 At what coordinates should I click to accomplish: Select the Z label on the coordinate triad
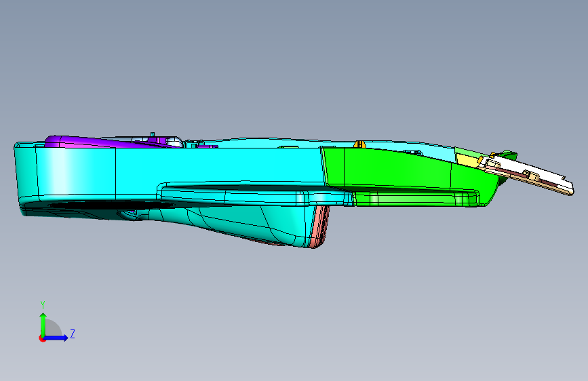pyautogui.click(x=73, y=334)
